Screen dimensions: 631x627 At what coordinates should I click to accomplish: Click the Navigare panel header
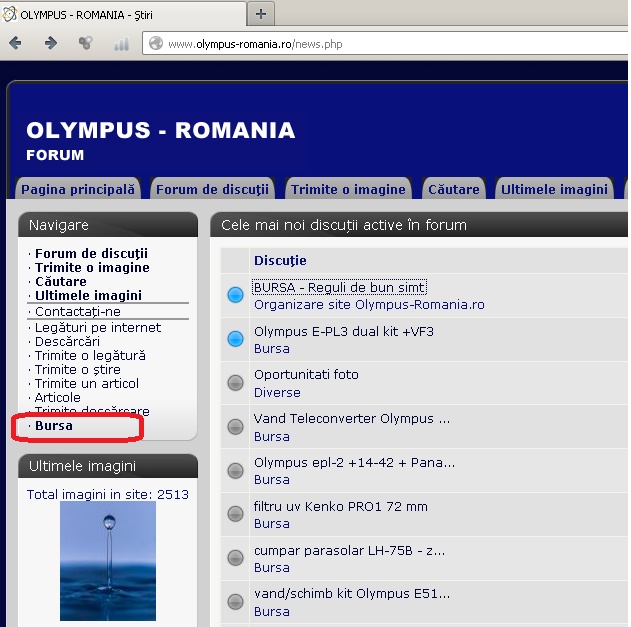108,225
